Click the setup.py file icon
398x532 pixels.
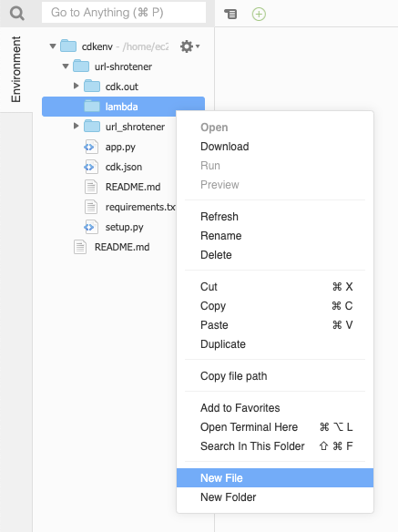(91, 227)
